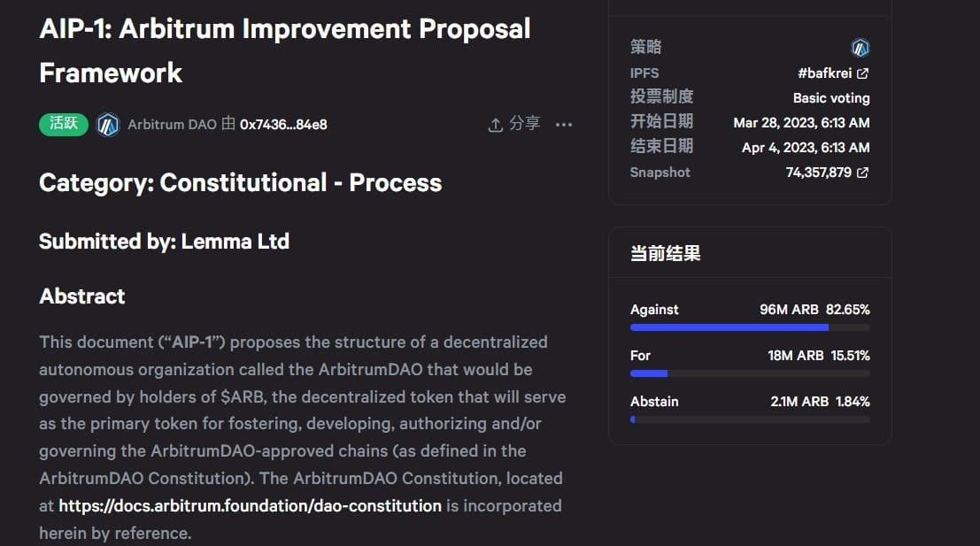Click the Arbitrum DAO name label
980x546 pixels.
pyautogui.click(x=174, y=125)
